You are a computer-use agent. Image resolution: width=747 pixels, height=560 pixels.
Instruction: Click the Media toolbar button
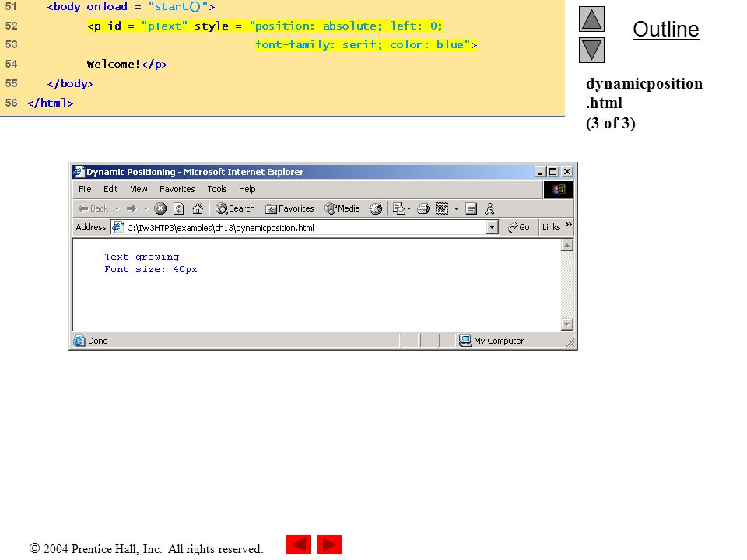pyautogui.click(x=342, y=208)
